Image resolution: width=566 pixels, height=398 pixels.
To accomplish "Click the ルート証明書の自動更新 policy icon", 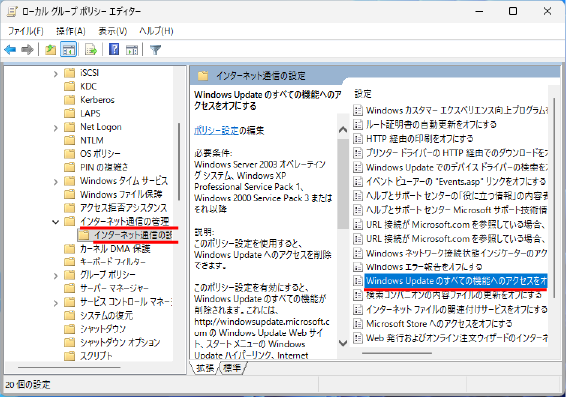I will [x=358, y=125].
